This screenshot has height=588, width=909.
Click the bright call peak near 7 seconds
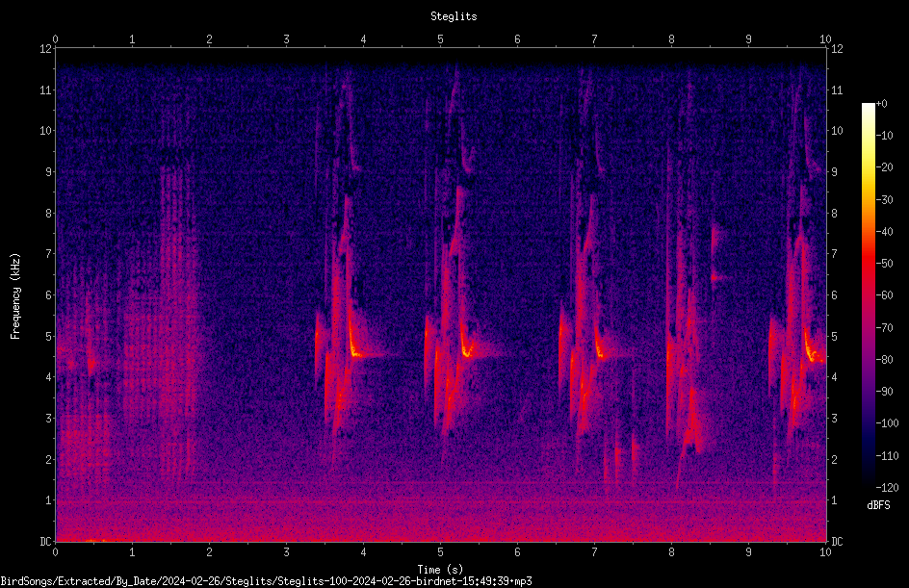coord(600,351)
